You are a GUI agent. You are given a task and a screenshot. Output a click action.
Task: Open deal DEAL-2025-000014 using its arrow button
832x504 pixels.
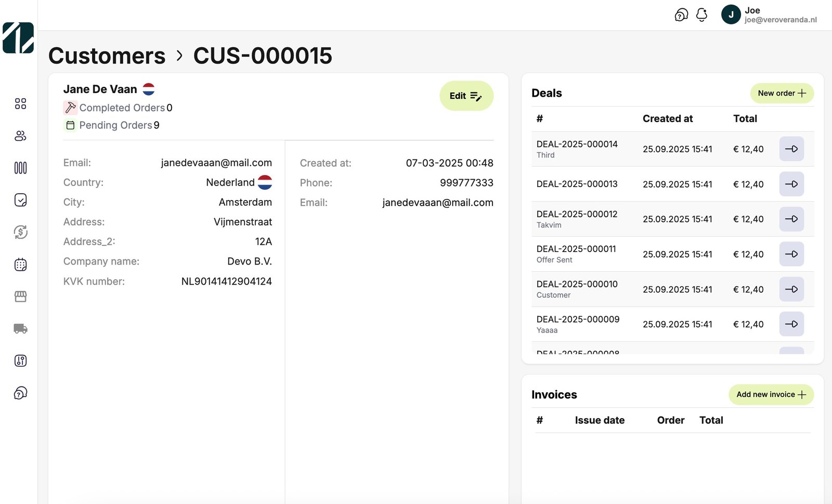coord(791,149)
